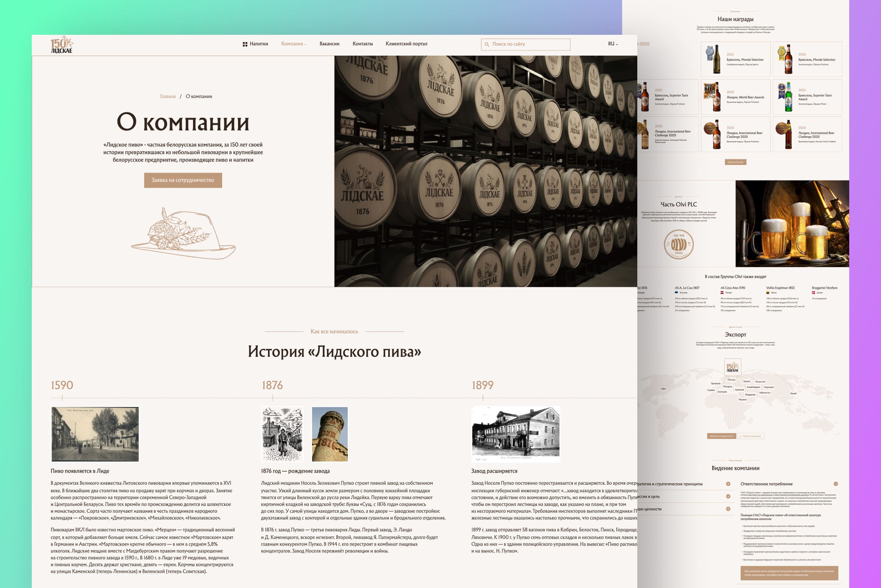The image size is (881, 588).
Task: Select the 1899 timeline marker
Action: [483, 385]
